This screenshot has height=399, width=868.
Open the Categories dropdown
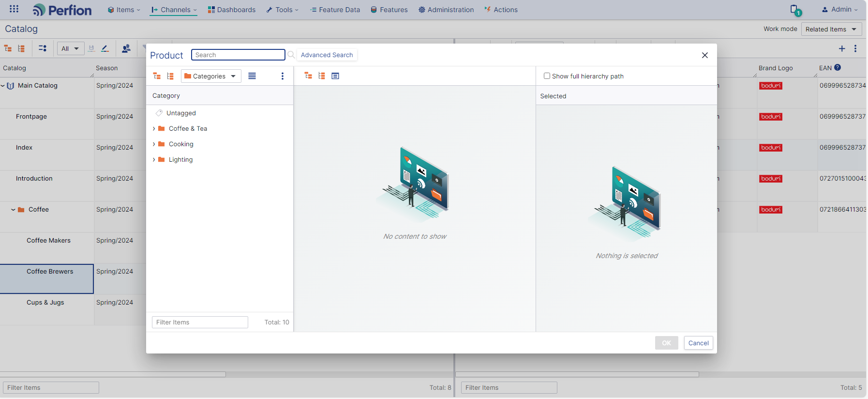click(211, 76)
